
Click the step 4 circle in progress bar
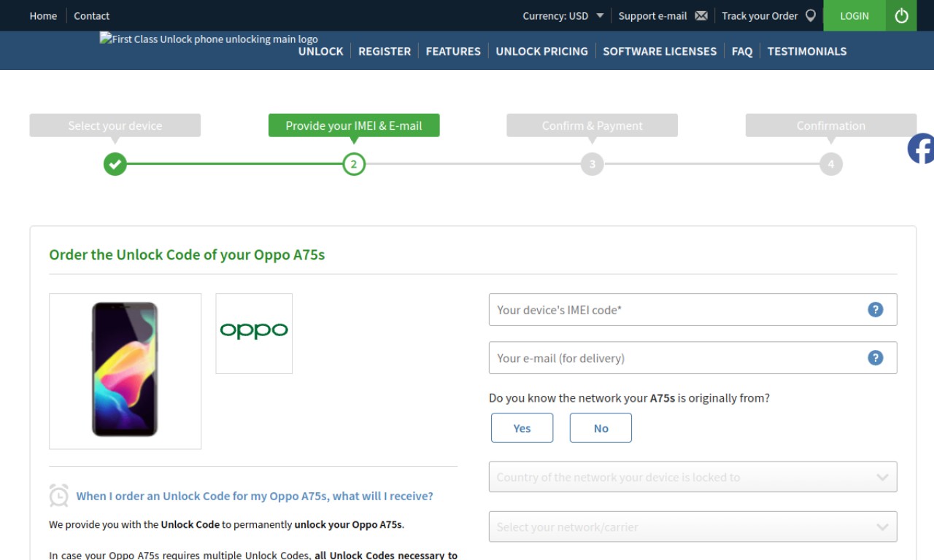pos(831,164)
